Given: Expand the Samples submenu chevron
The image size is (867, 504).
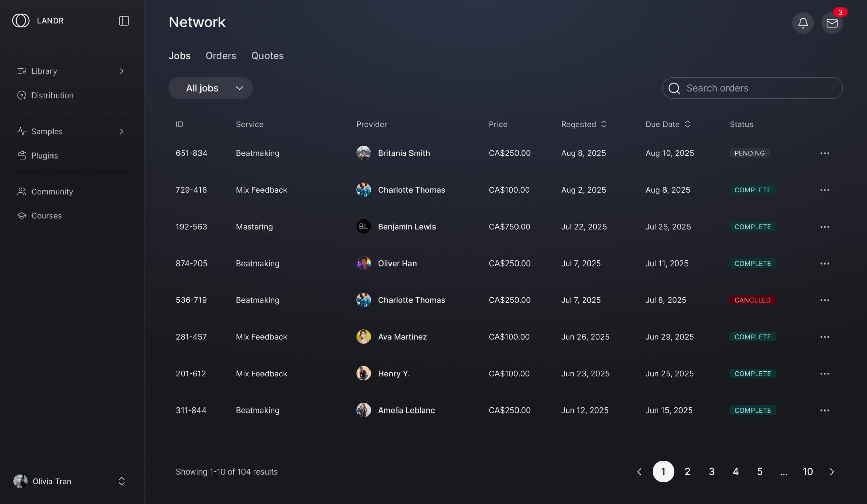Looking at the screenshot, I should 122,131.
